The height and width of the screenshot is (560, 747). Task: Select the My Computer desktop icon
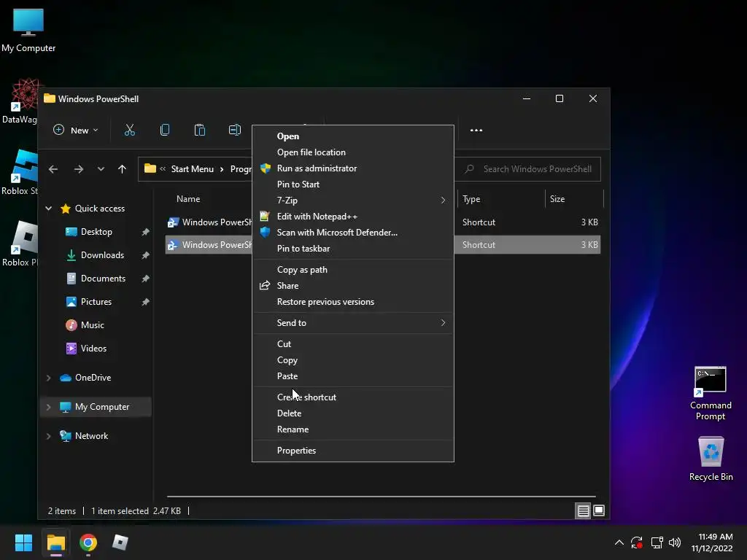28,31
